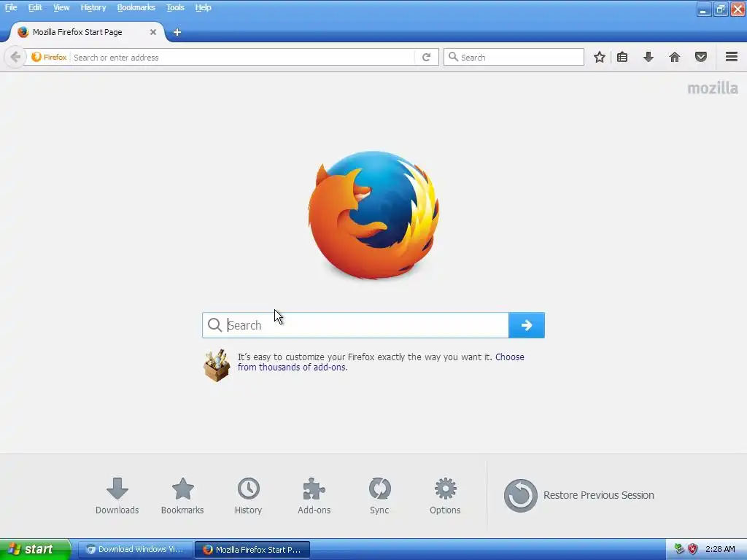Open Bookmarks from start page shortcuts

click(x=182, y=496)
